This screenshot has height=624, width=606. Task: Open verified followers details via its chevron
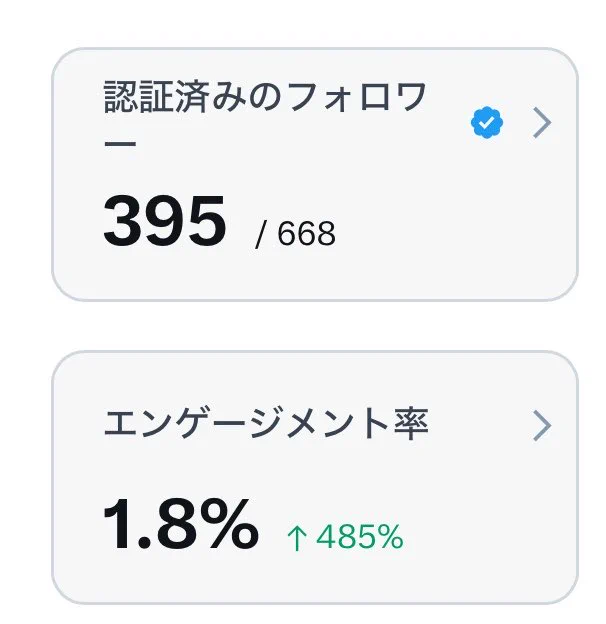point(542,123)
